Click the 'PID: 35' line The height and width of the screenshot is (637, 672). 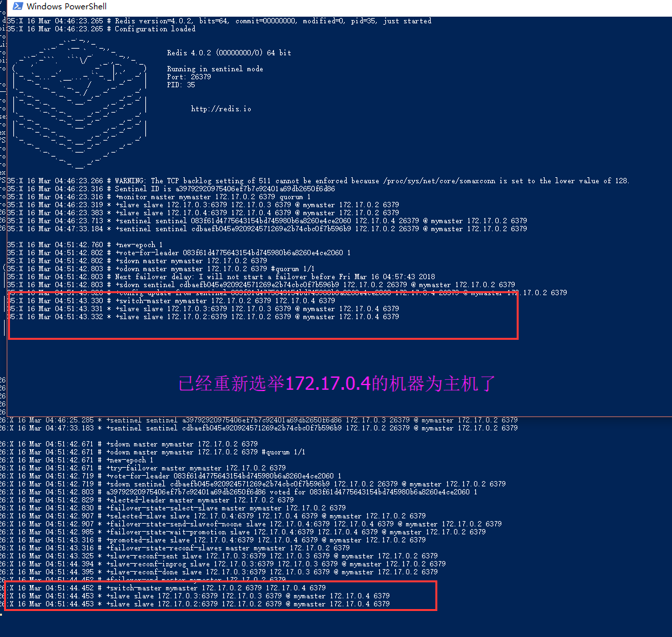pyautogui.click(x=181, y=85)
